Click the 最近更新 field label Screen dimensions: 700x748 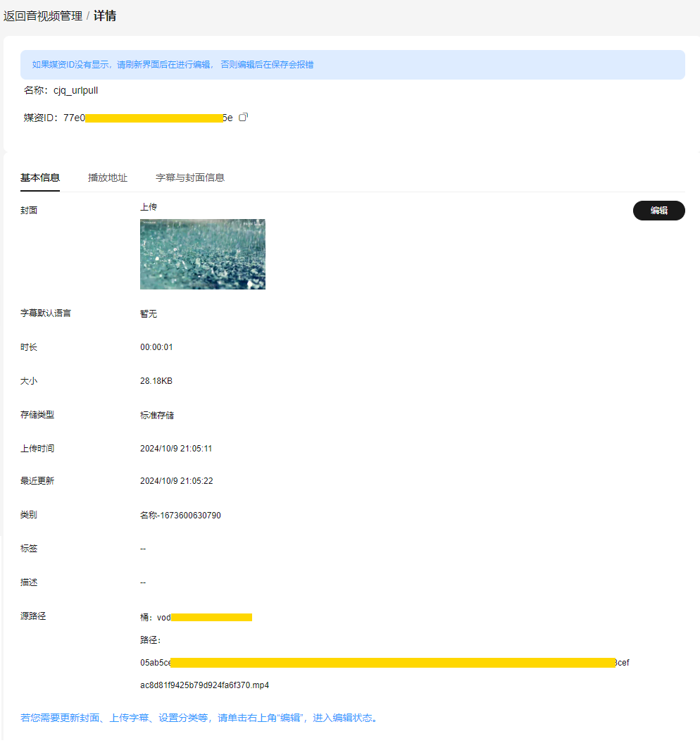(x=37, y=481)
